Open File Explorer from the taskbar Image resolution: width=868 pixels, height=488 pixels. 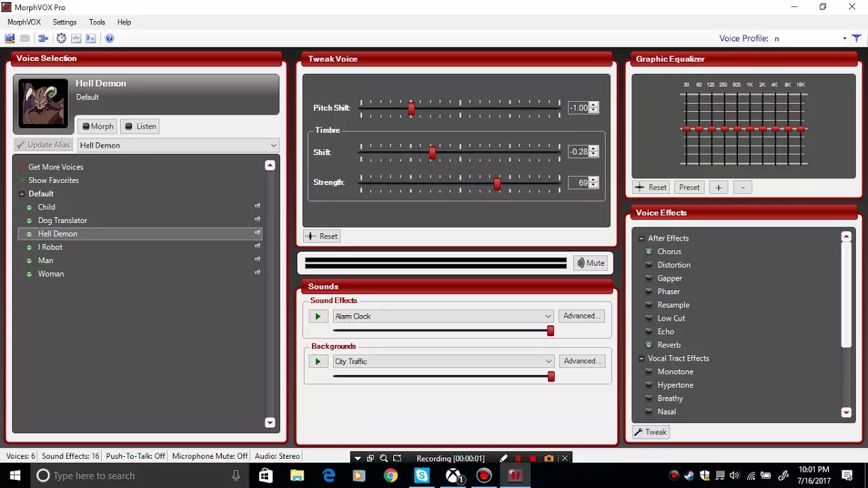297,476
